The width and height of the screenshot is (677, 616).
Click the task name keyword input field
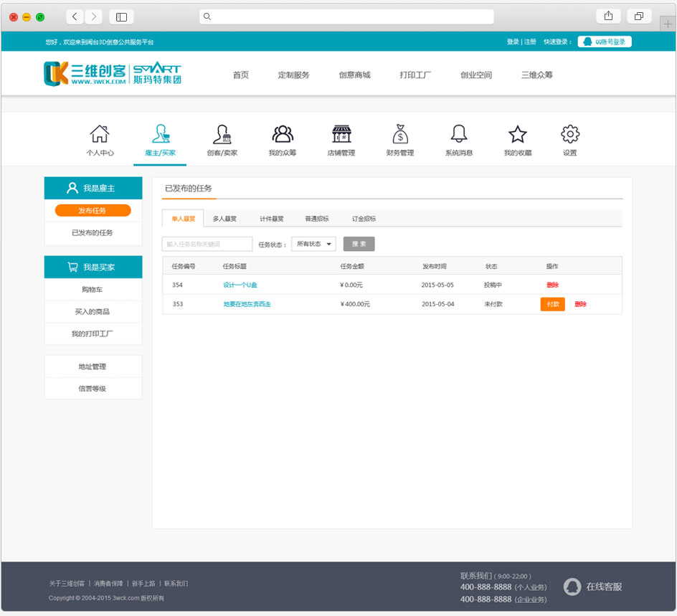pos(207,244)
